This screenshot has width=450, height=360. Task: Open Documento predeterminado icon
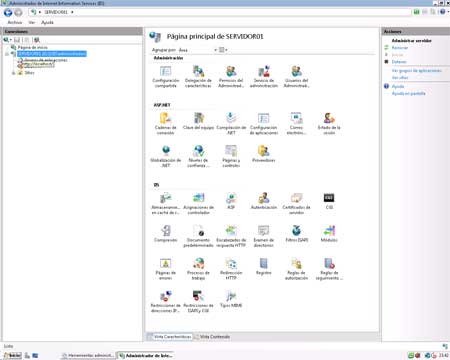point(198,236)
